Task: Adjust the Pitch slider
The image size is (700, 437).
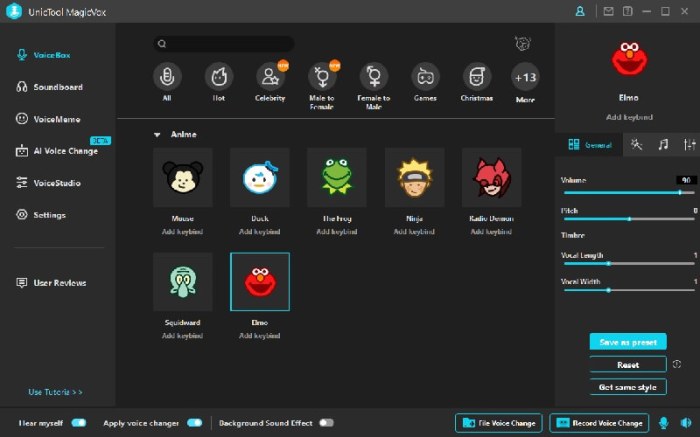Action: point(629,218)
